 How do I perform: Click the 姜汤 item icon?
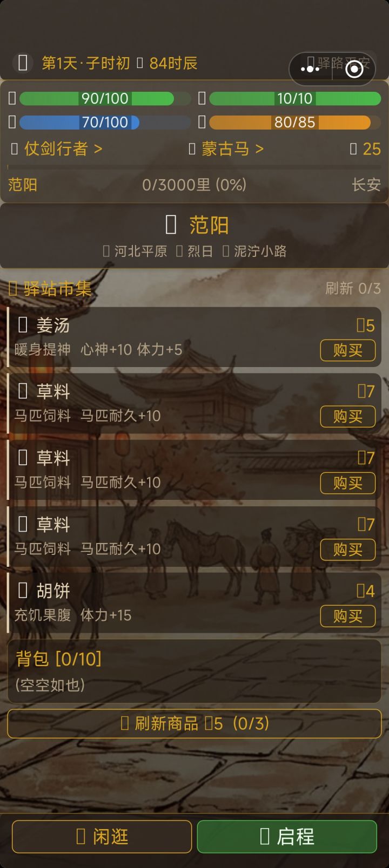click(x=23, y=325)
